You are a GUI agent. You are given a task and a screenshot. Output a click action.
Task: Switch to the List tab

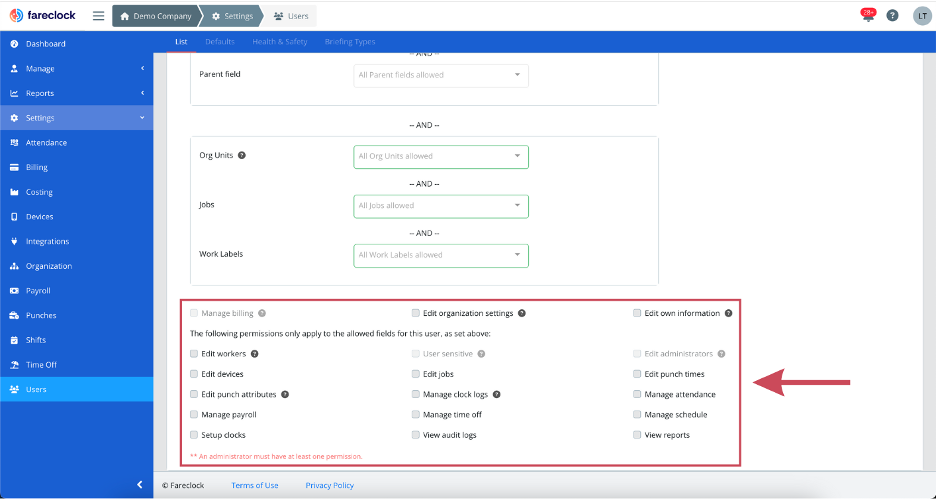[181, 42]
